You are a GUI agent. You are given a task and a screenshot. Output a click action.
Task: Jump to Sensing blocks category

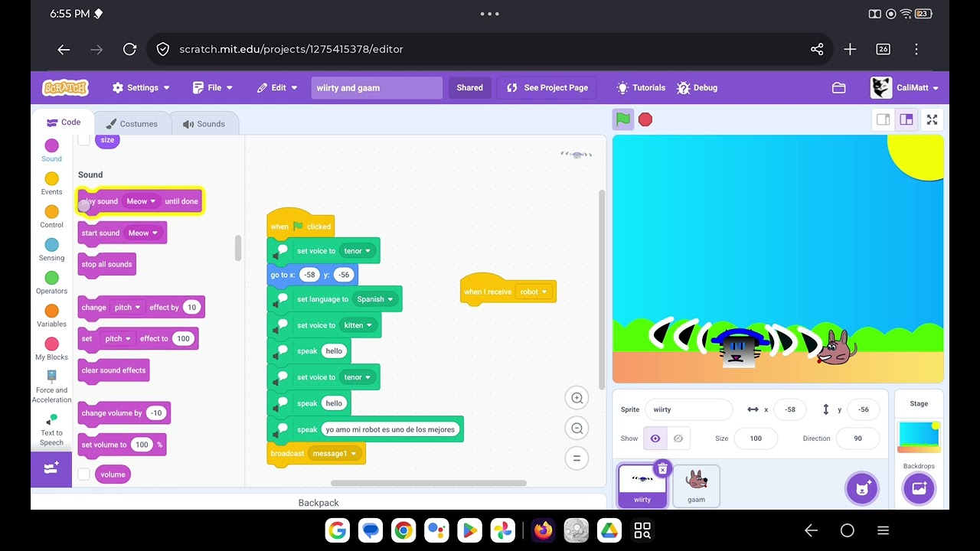click(x=51, y=249)
